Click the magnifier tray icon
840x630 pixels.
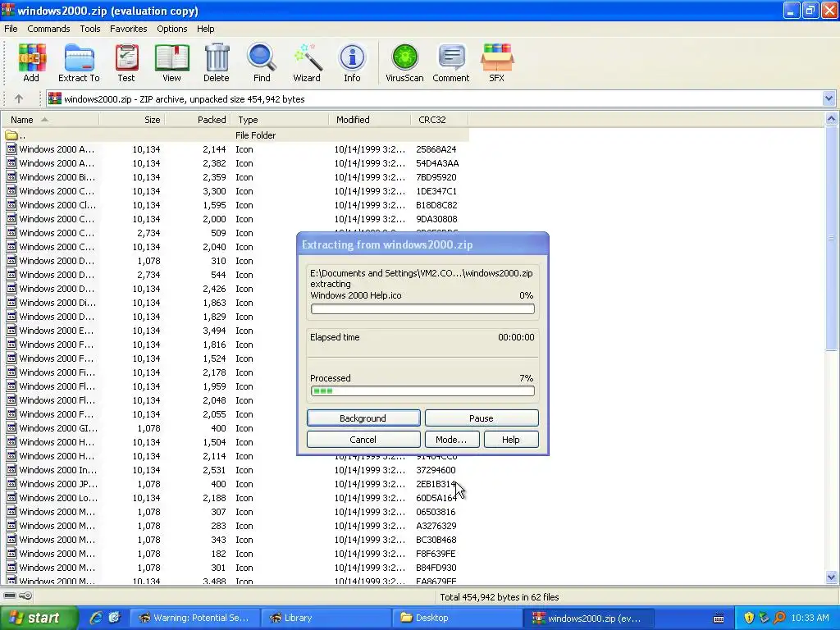click(779, 618)
